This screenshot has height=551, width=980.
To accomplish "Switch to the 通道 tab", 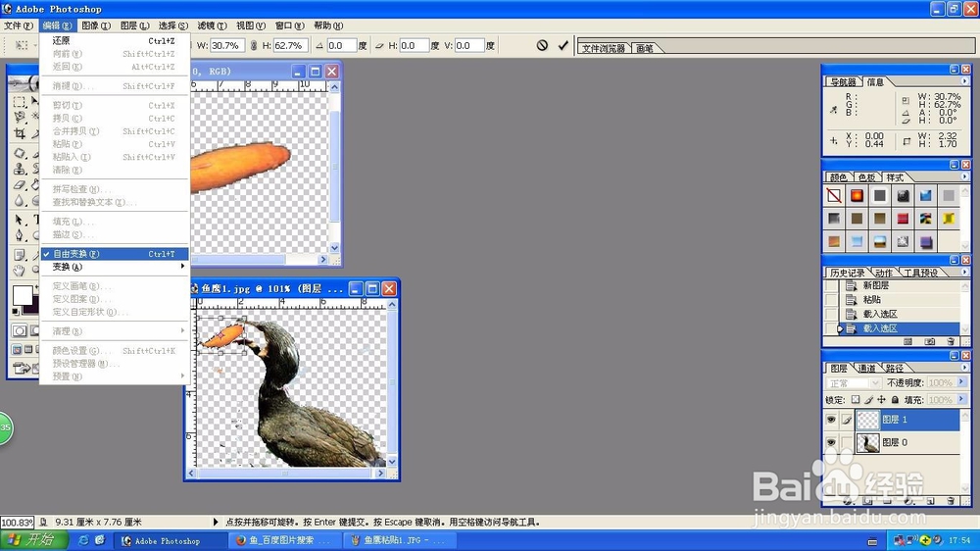I will [x=866, y=368].
